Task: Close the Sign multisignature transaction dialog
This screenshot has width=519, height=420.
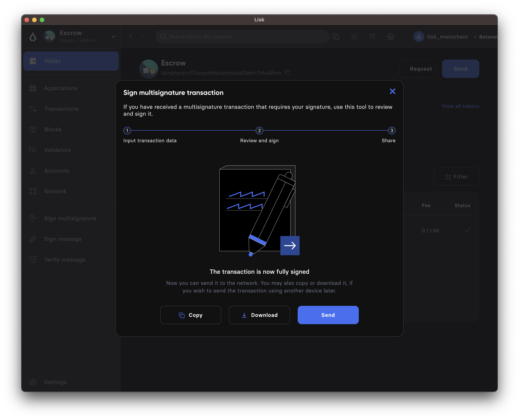Action: 392,91
